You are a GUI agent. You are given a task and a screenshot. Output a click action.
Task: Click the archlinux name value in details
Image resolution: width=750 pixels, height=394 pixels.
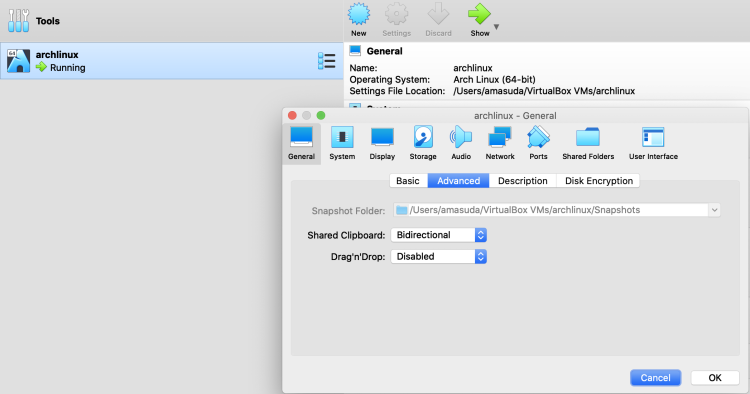click(473, 68)
